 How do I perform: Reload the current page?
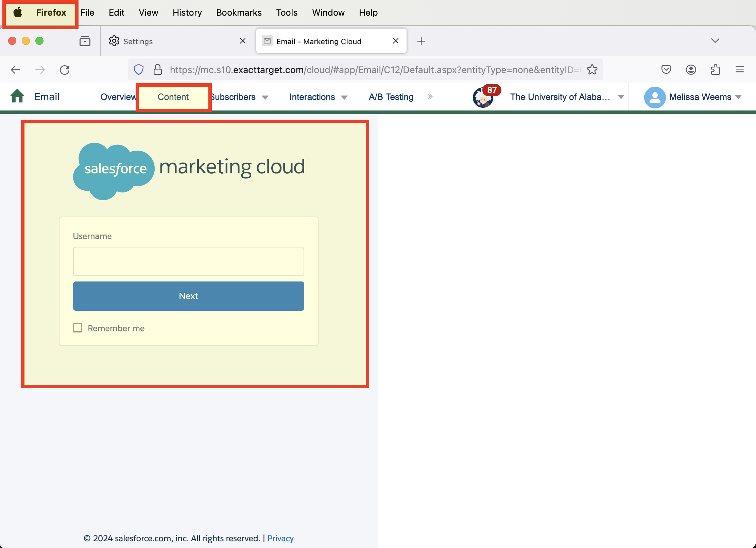(x=65, y=69)
